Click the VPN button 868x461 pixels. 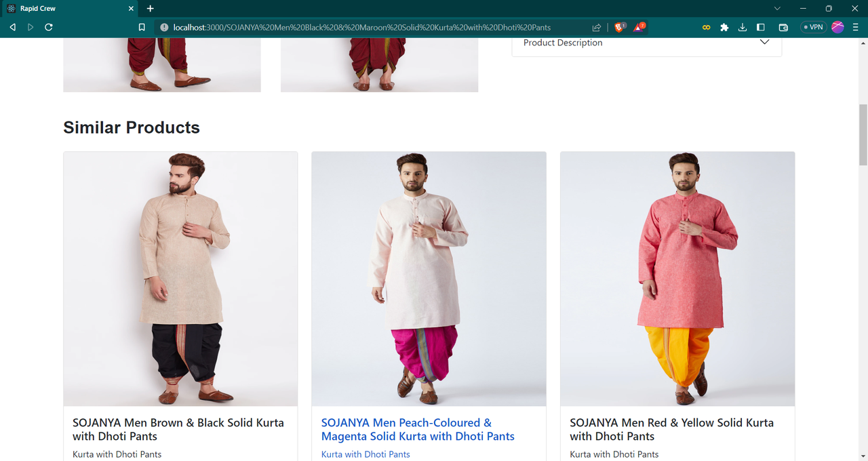[812, 27]
